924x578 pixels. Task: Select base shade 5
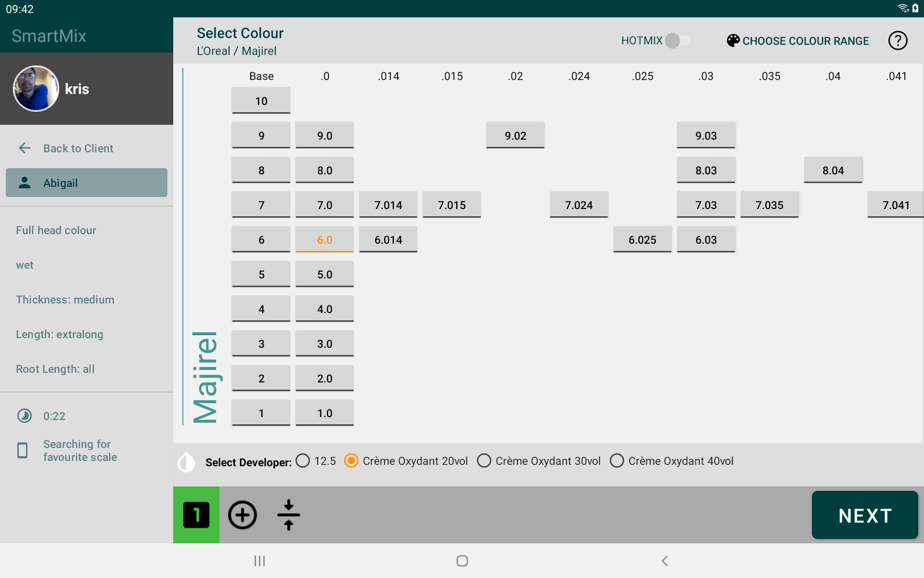pos(261,274)
